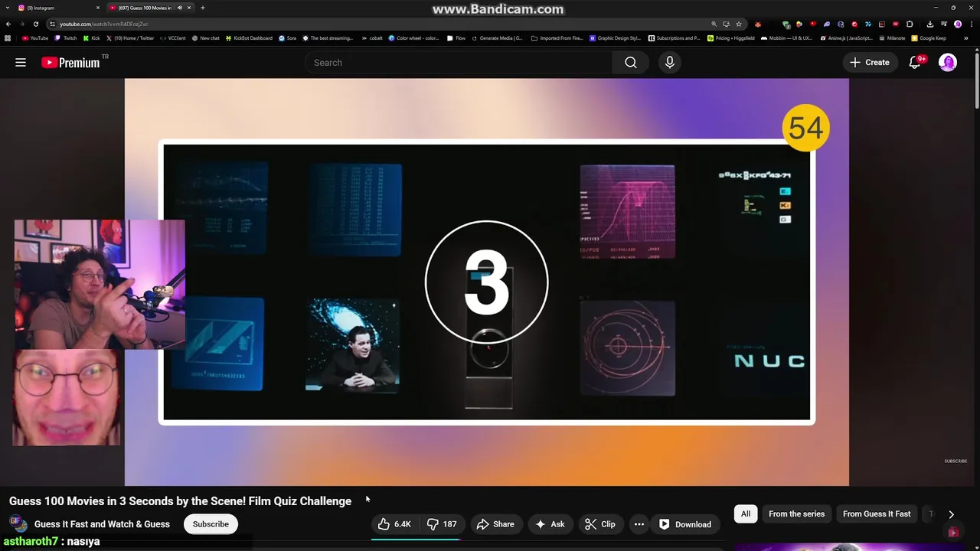Open the Twitch bookmark
This screenshot has height=551, width=980.
click(66, 38)
